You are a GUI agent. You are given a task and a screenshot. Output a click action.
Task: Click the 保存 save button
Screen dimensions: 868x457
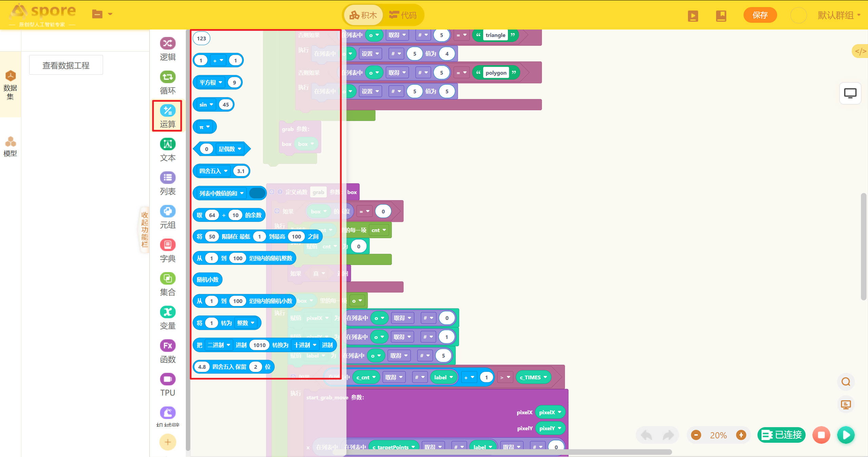[x=760, y=15]
